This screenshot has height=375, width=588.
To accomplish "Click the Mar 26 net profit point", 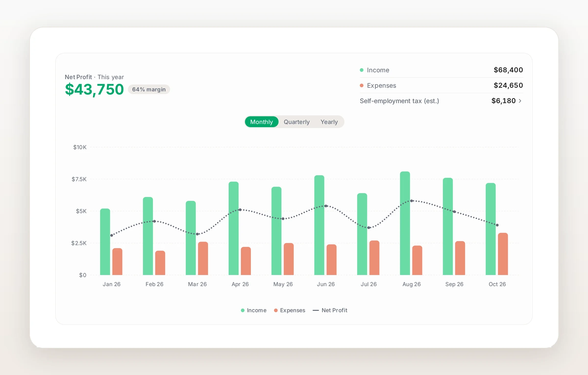I will 197,234.
